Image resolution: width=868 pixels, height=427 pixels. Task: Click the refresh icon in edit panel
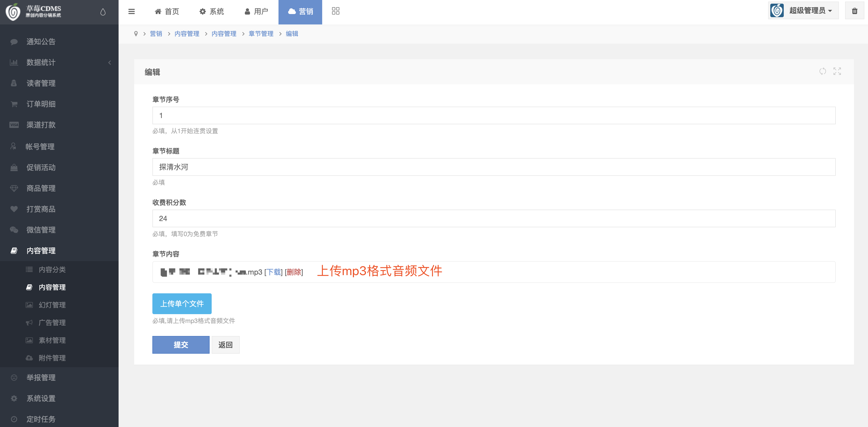click(822, 71)
